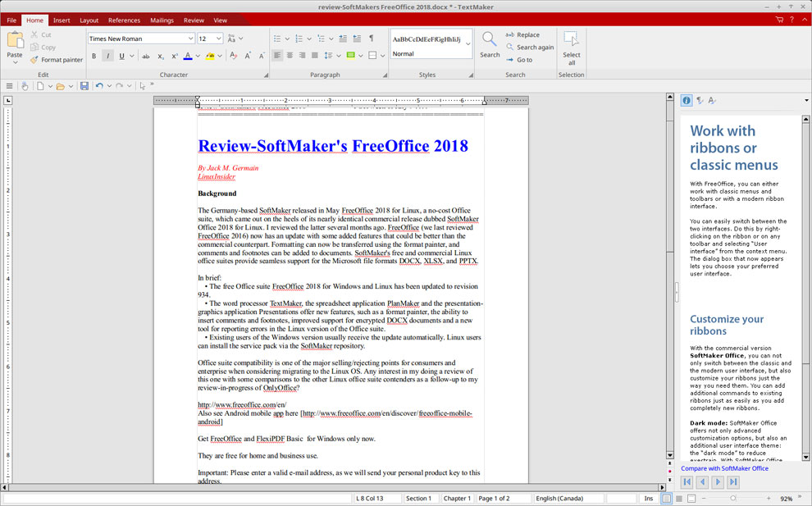The width and height of the screenshot is (812, 506).
Task: Save document with the floppy disk icon
Action: (84, 86)
